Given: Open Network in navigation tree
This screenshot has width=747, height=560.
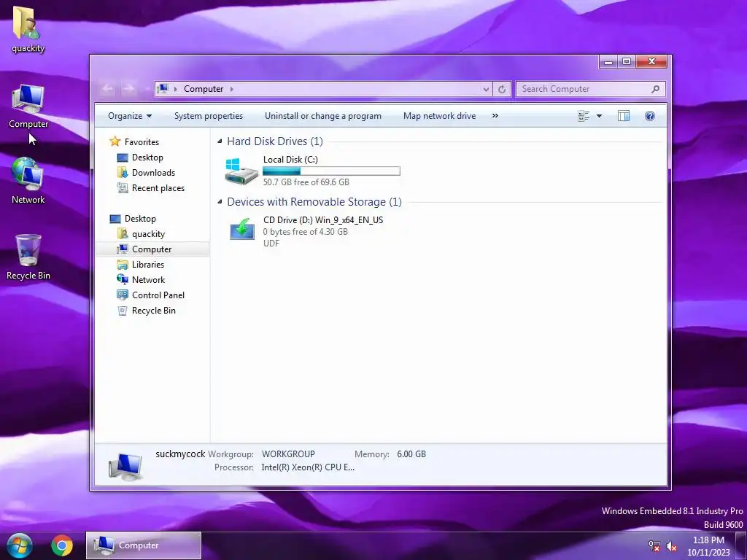Looking at the screenshot, I should pyautogui.click(x=148, y=279).
